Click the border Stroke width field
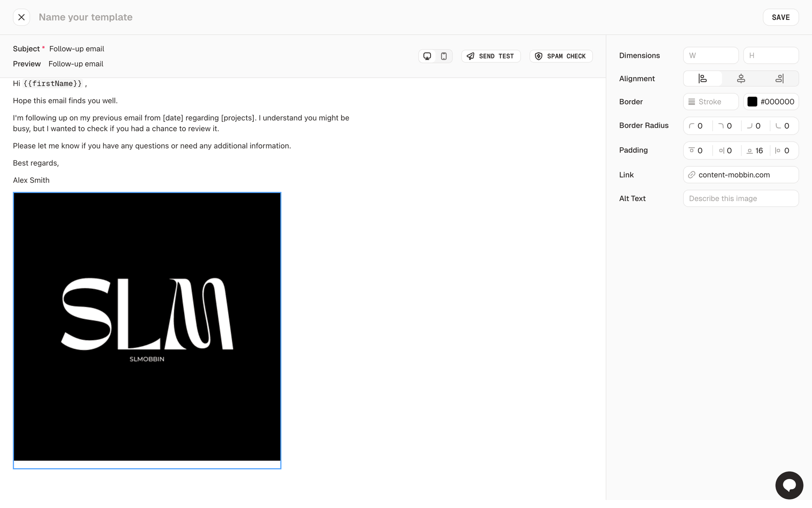The height and width of the screenshot is (508, 812). click(710, 102)
